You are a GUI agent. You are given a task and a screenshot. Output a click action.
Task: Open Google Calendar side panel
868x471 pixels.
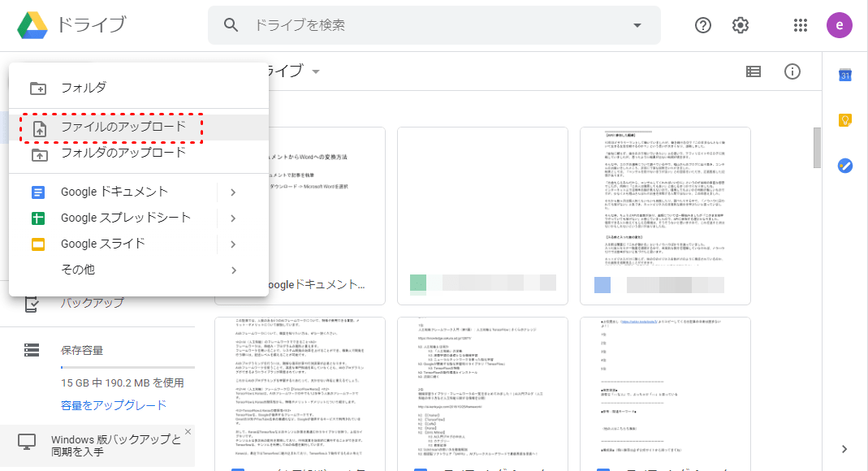pos(844,76)
